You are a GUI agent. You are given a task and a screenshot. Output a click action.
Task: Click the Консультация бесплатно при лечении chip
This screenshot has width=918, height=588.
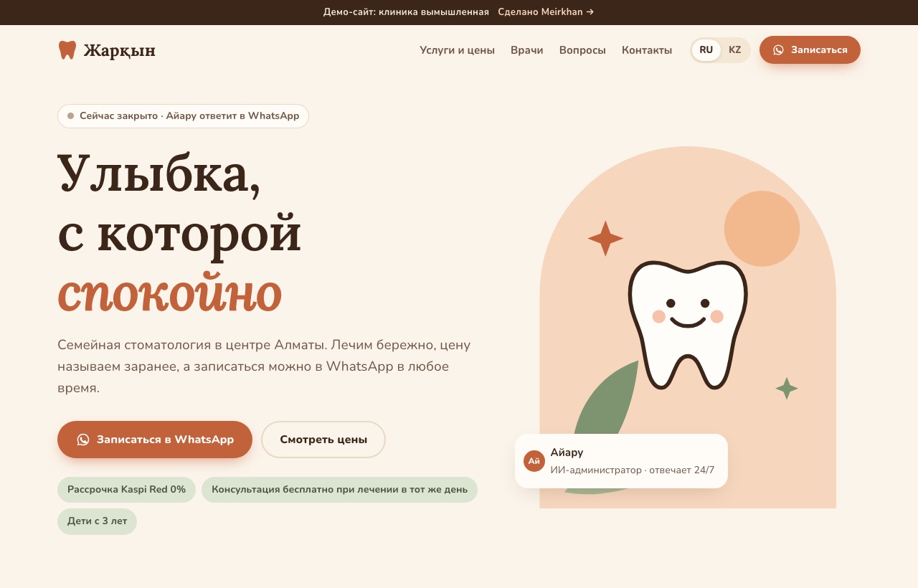[339, 490]
